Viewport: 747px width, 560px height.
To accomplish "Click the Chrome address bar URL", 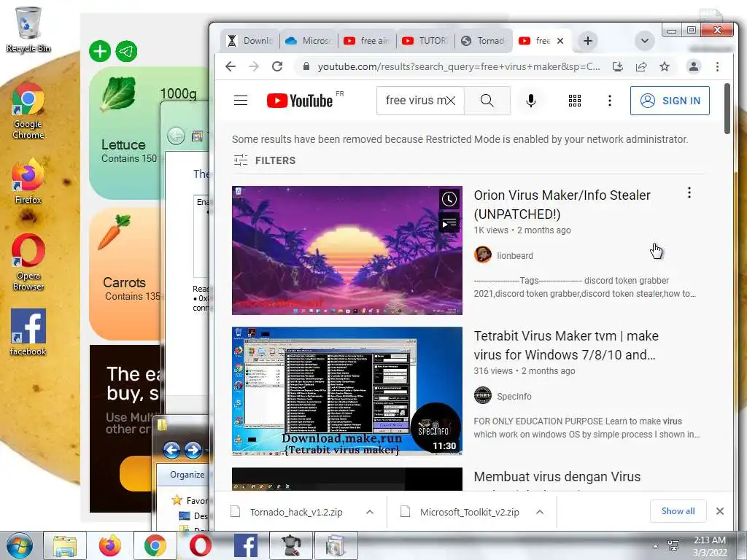I will click(458, 66).
